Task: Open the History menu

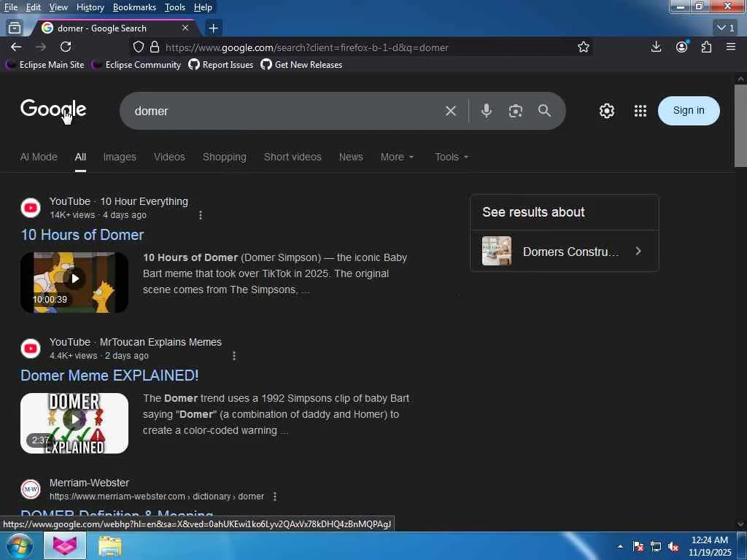Action: (x=90, y=7)
